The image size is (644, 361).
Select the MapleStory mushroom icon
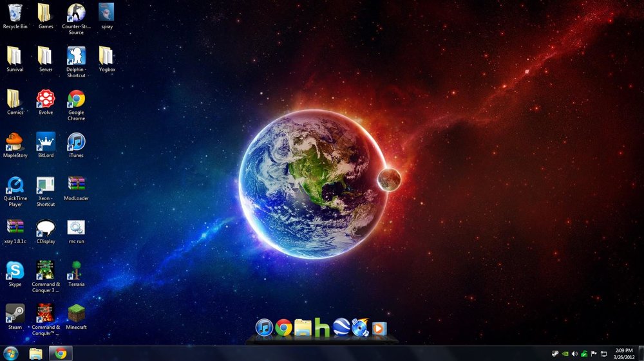[x=14, y=142]
